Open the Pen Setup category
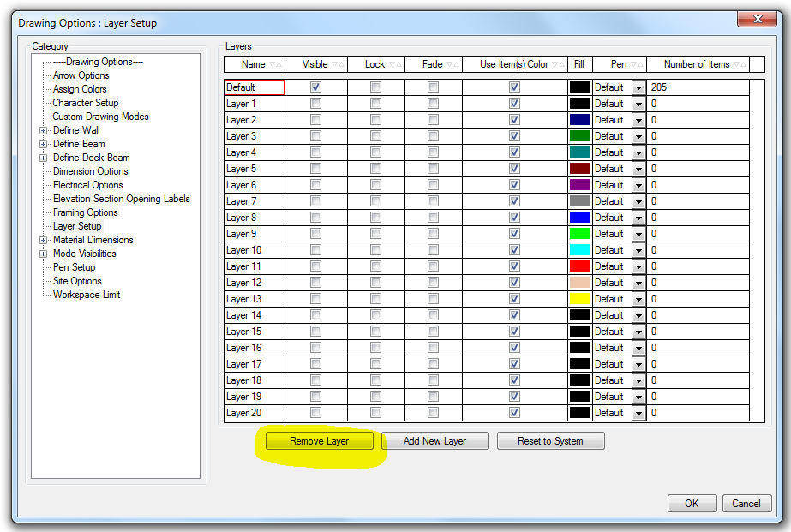Viewport: 791px width, 532px height. coord(75,267)
